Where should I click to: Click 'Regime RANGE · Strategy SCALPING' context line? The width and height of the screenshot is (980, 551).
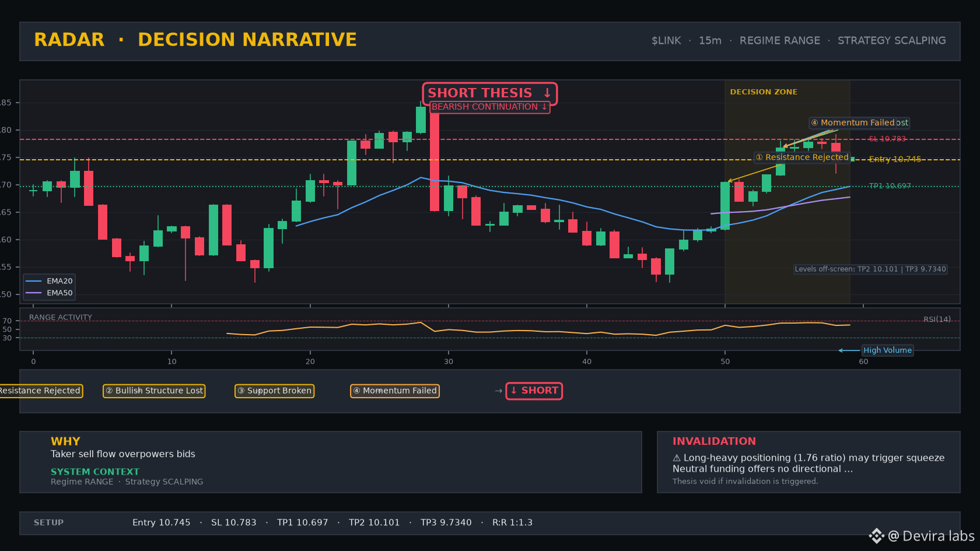point(127,482)
